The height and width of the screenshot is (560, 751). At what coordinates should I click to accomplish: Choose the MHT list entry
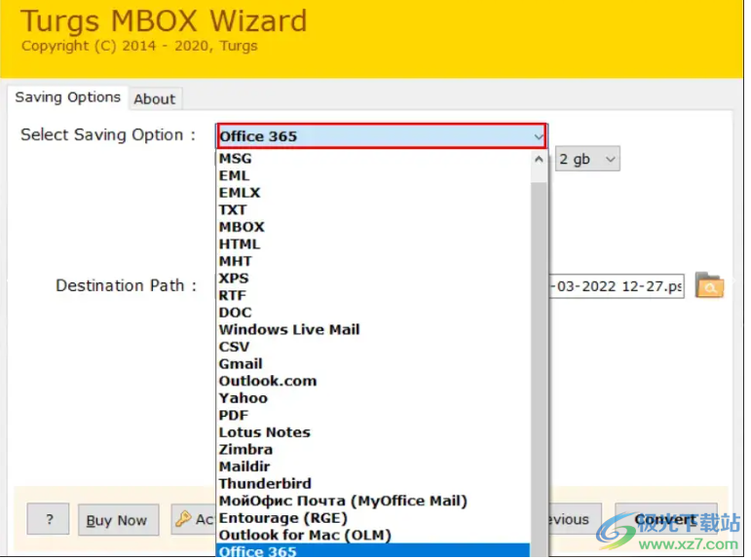pyautogui.click(x=374, y=261)
